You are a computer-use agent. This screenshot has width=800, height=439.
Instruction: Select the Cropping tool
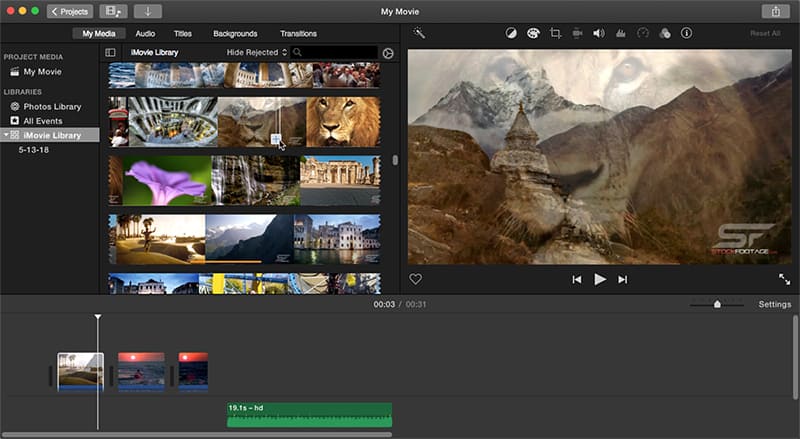556,33
